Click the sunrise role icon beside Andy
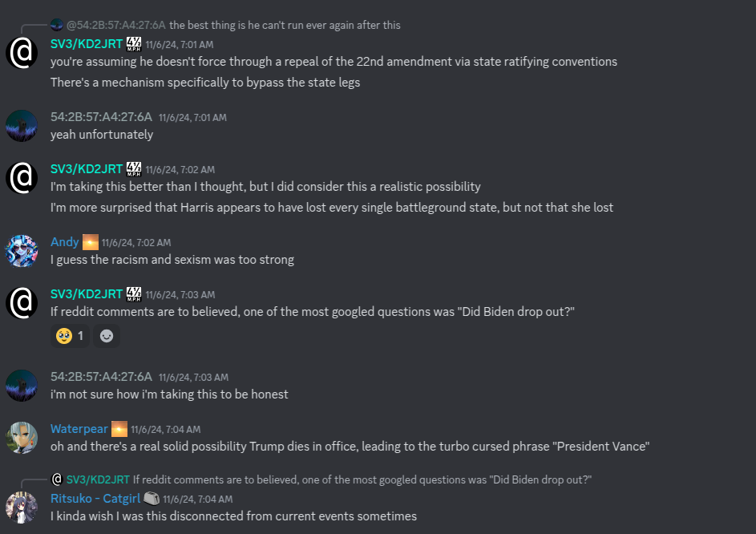 pyautogui.click(x=91, y=242)
